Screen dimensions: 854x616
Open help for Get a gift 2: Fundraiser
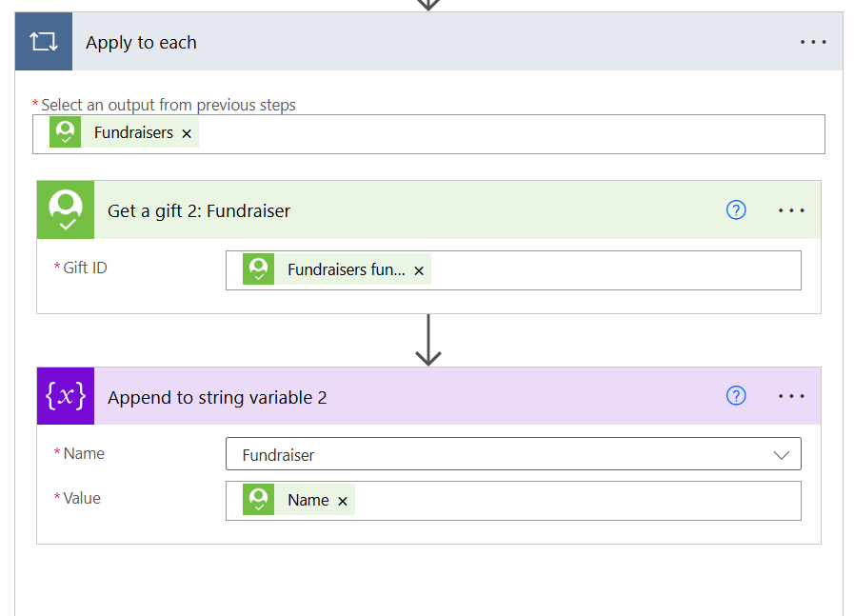coord(736,209)
